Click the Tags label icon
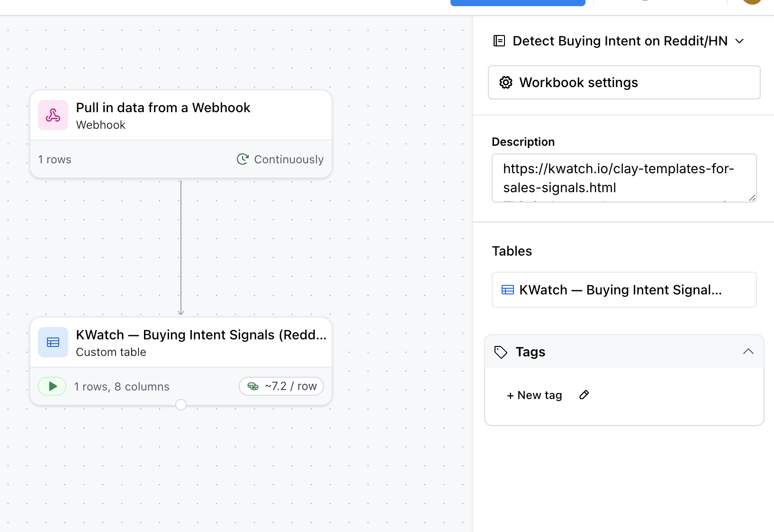The image size is (774, 532). coord(501,352)
